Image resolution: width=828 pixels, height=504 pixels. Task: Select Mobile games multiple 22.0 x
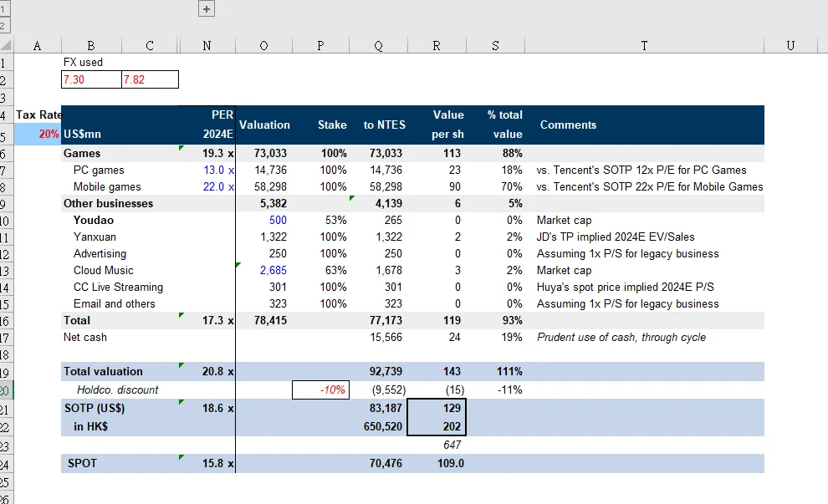[x=207, y=187]
